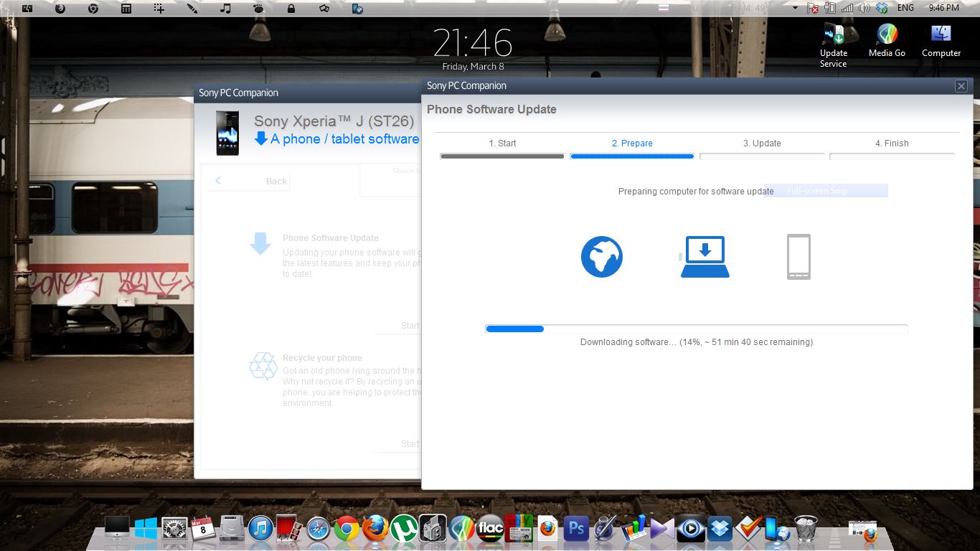Open Dropbox from the dock
Image resolution: width=980 pixels, height=551 pixels.
720,529
